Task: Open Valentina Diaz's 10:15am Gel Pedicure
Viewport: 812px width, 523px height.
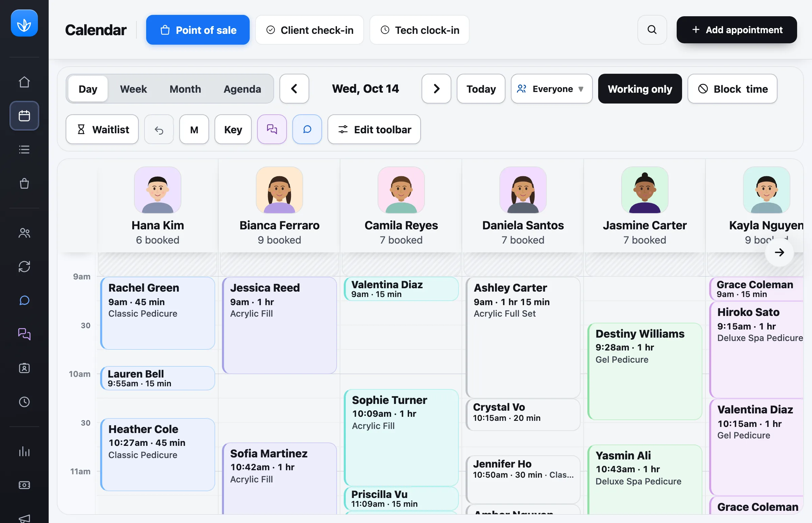Action: (x=757, y=447)
